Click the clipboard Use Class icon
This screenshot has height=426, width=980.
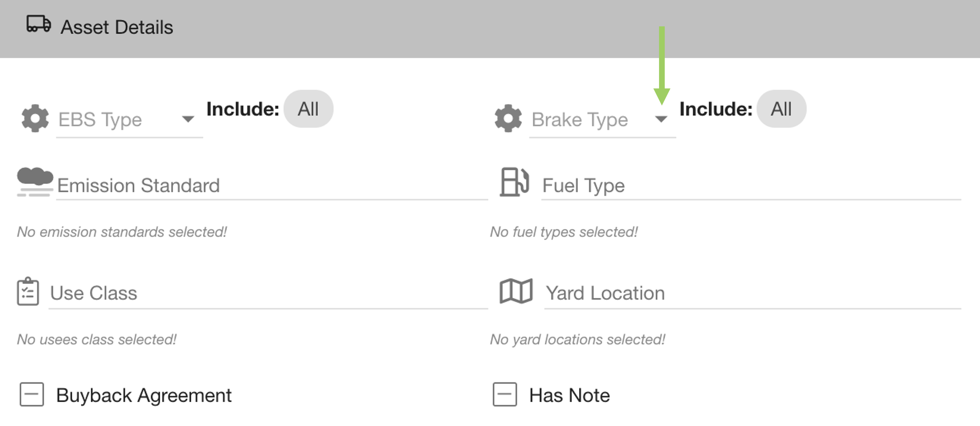click(x=28, y=291)
